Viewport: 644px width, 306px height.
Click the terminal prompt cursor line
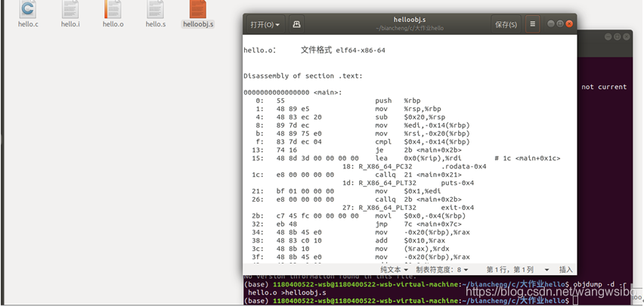pyautogui.click(x=410, y=301)
